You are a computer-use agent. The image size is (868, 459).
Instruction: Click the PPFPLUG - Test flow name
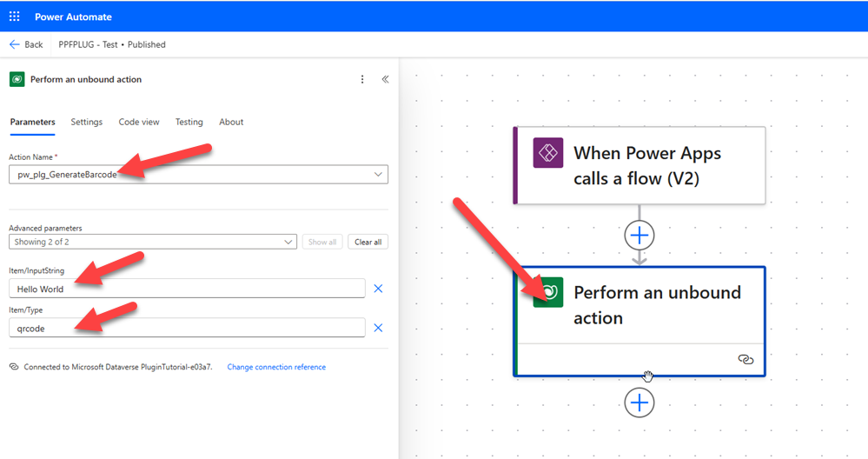point(88,44)
